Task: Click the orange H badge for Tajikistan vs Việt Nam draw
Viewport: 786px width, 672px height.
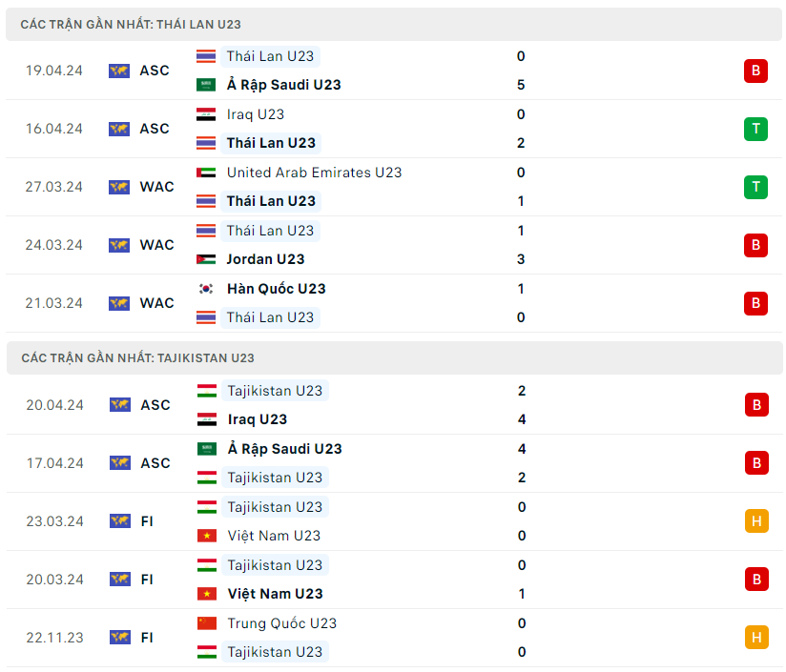Action: point(756,521)
